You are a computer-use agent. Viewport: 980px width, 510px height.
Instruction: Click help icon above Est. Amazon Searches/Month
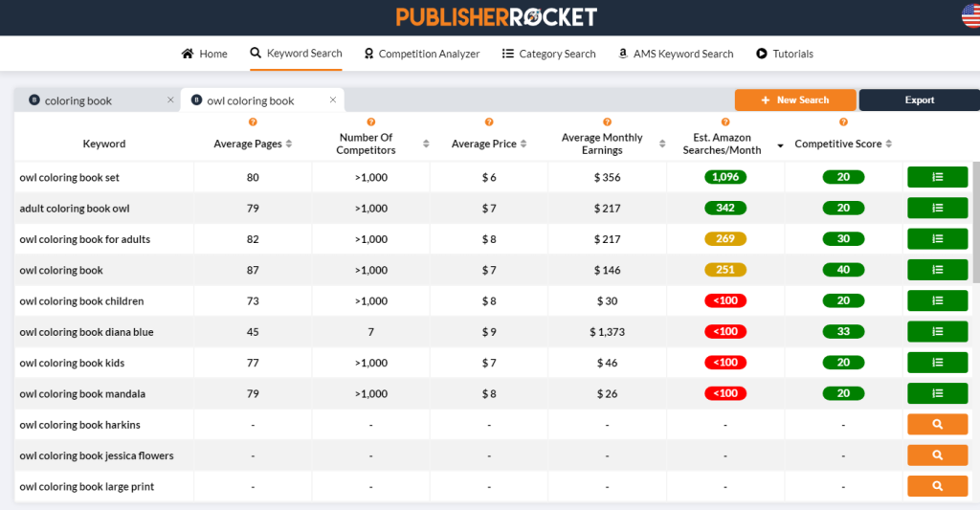725,122
